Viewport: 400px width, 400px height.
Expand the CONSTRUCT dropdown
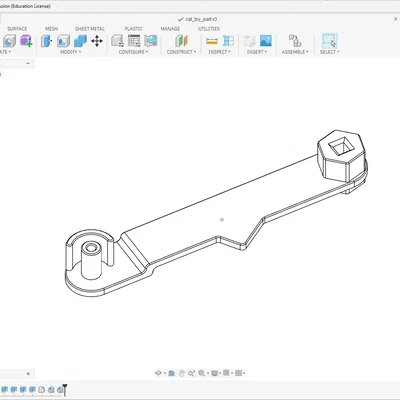coord(181,52)
